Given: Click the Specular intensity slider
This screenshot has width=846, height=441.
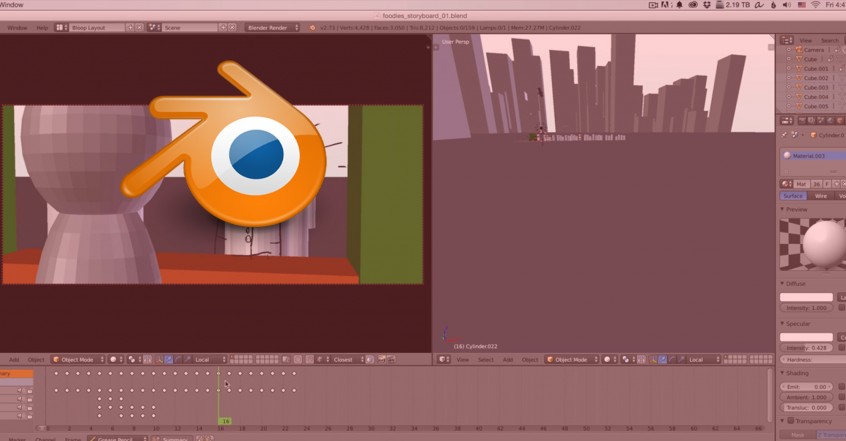Looking at the screenshot, I should tap(806, 347).
